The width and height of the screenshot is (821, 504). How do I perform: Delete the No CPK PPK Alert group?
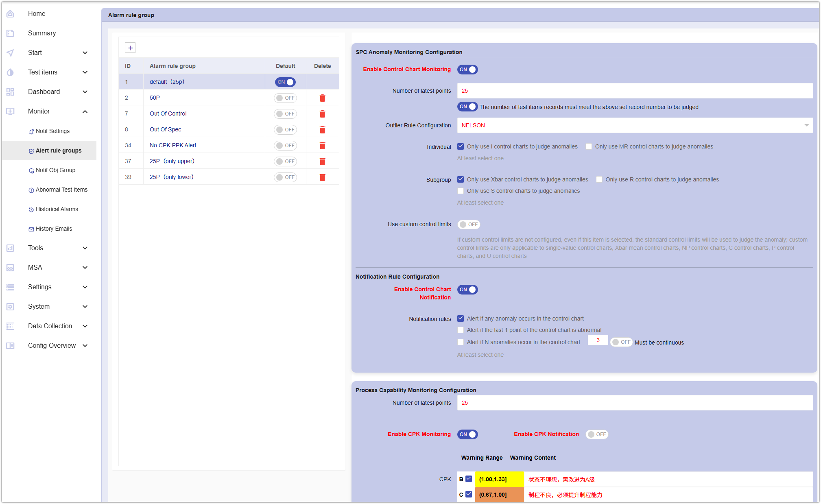322,146
